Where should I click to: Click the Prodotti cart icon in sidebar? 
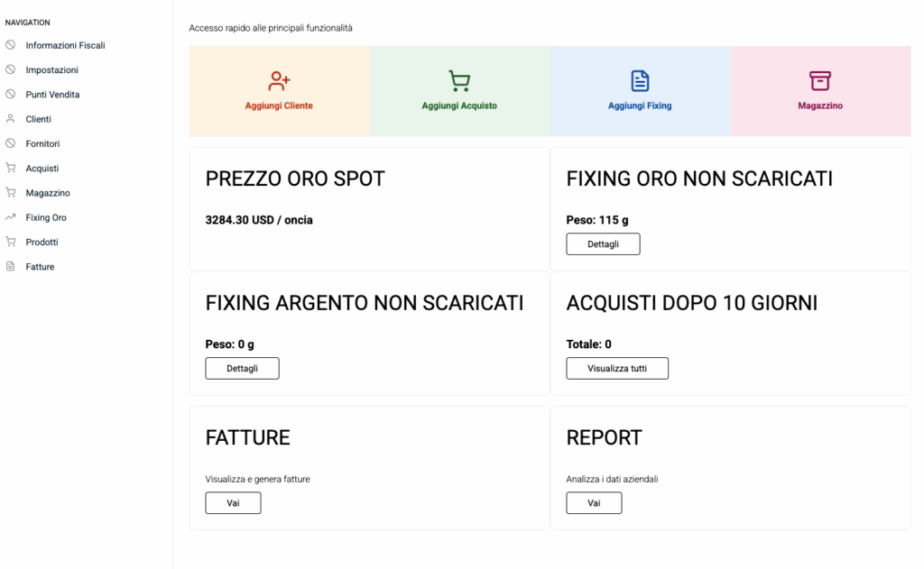[11, 242]
